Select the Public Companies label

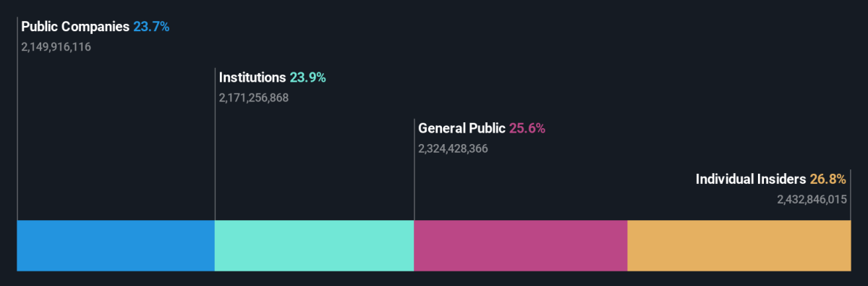pyautogui.click(x=75, y=27)
